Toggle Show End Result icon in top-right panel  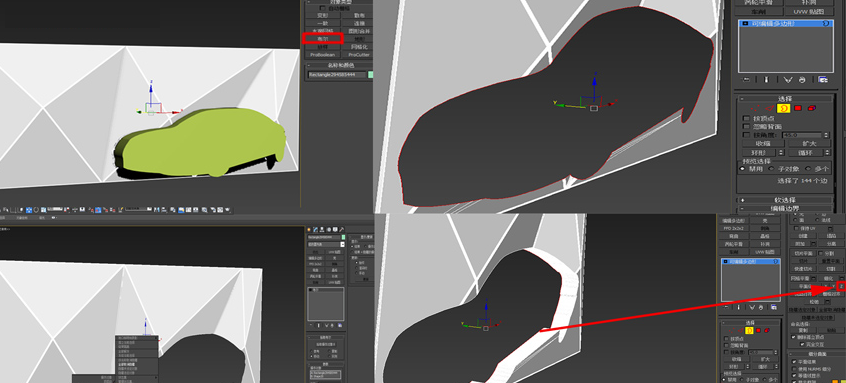[766, 80]
